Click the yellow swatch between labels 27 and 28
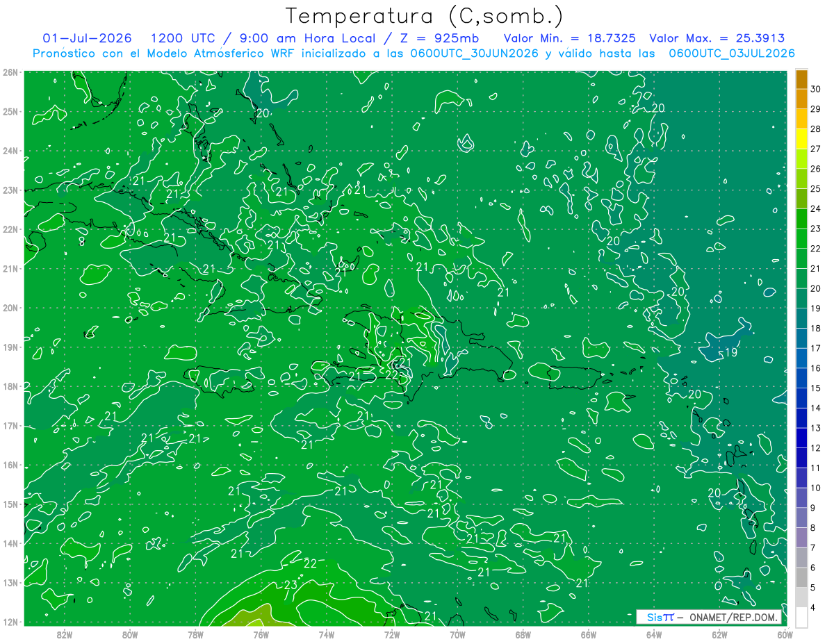 click(x=801, y=139)
